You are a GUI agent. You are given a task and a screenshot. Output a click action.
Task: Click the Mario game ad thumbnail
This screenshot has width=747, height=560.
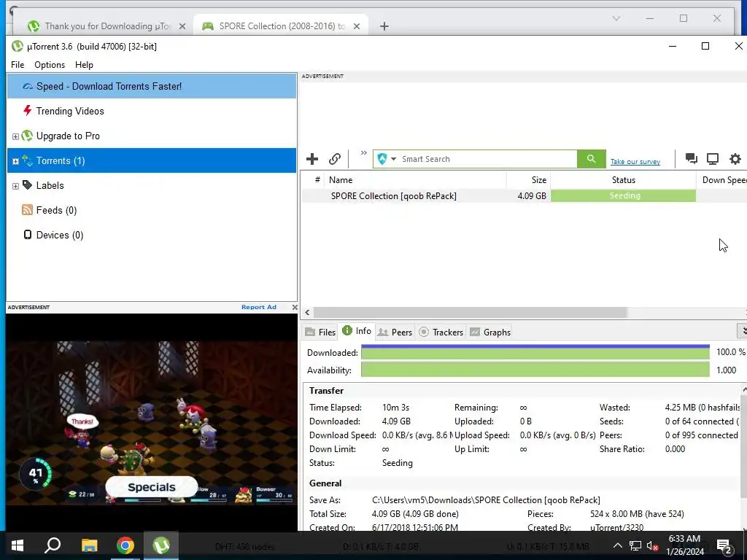click(x=152, y=422)
